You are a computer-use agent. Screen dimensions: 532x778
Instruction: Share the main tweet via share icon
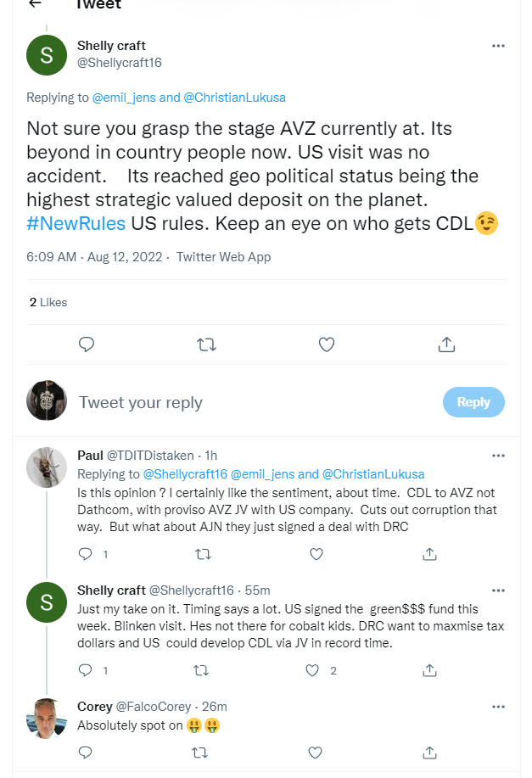tap(447, 344)
